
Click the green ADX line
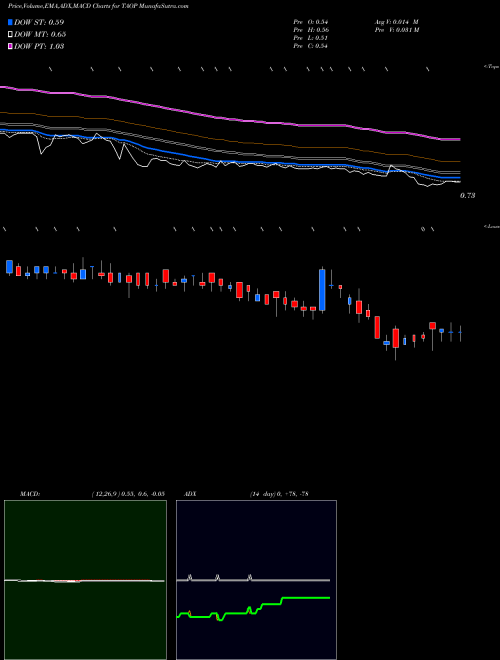(x=253, y=608)
